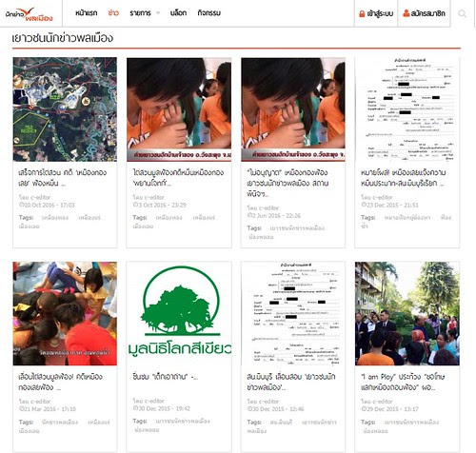
Task: Open the กิจกรรม menu item
Action: [x=208, y=13]
